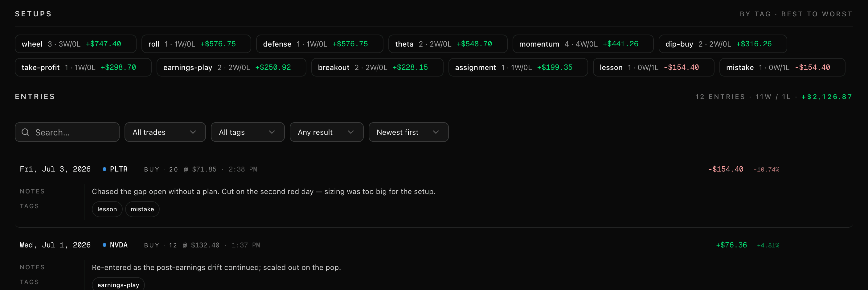
Task: Click the BY TAG · BEST TO WORST label
Action: 796,14
